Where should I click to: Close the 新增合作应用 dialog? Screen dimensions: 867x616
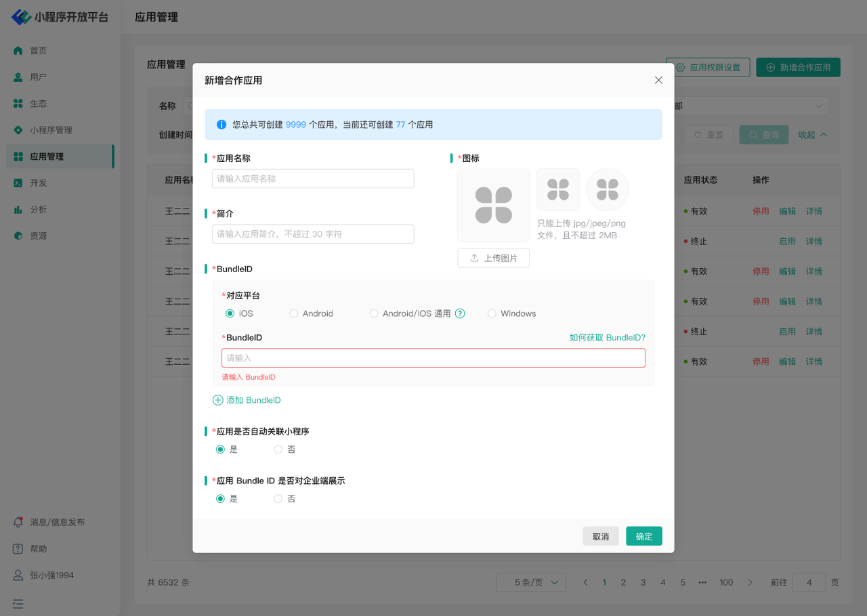pyautogui.click(x=658, y=80)
